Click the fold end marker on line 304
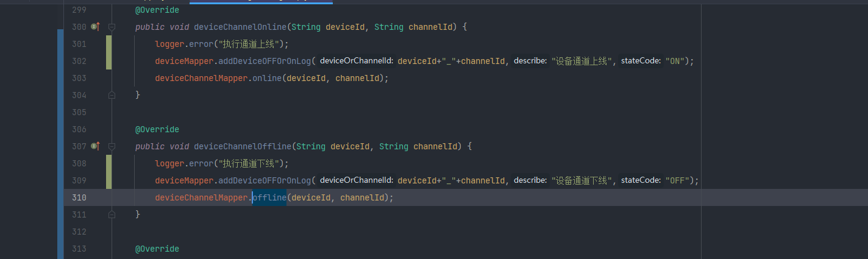The image size is (868, 259). point(112,95)
